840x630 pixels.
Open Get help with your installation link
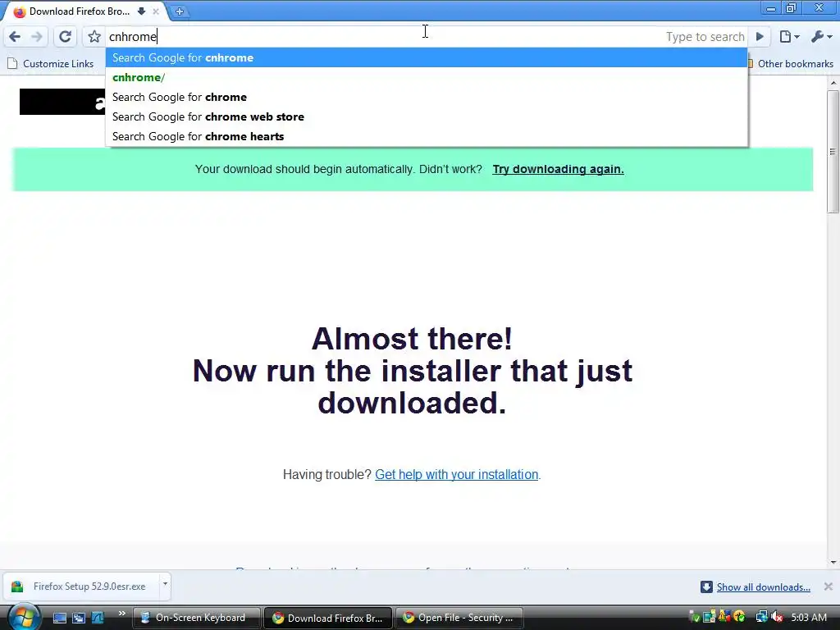[x=456, y=475]
